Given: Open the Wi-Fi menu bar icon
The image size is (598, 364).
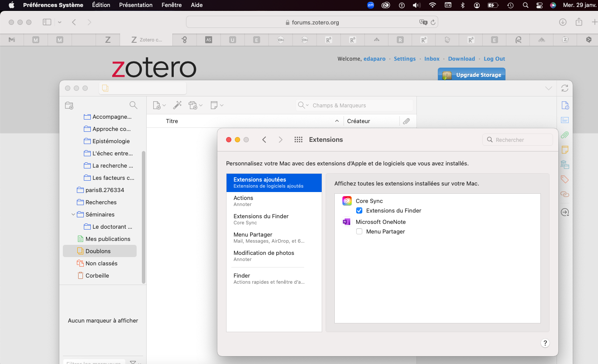Looking at the screenshot, I should (433, 5).
